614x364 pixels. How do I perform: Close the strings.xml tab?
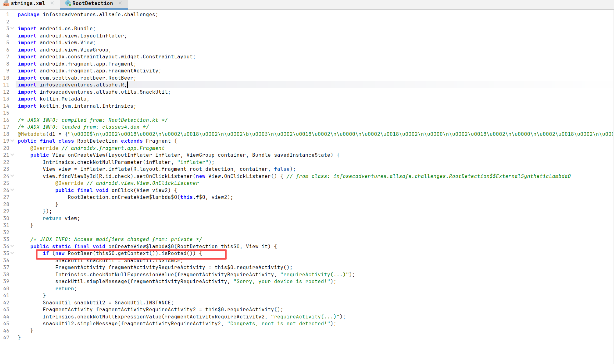52,3
